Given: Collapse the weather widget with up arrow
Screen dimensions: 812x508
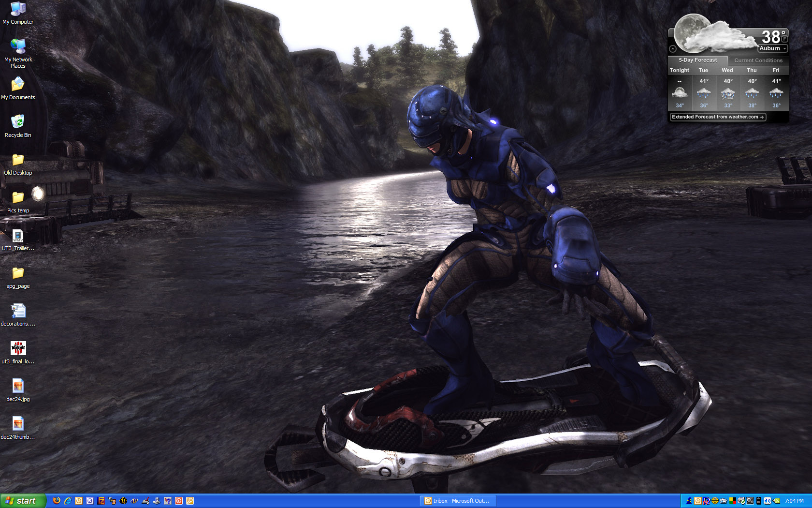Looking at the screenshot, I should [672, 49].
